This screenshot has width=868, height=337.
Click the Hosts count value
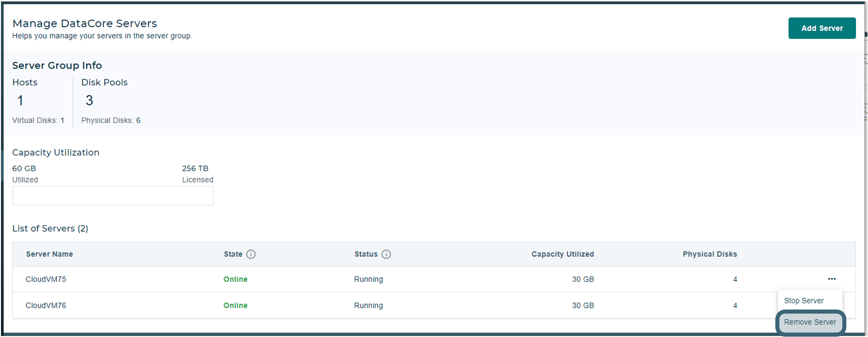(20, 100)
